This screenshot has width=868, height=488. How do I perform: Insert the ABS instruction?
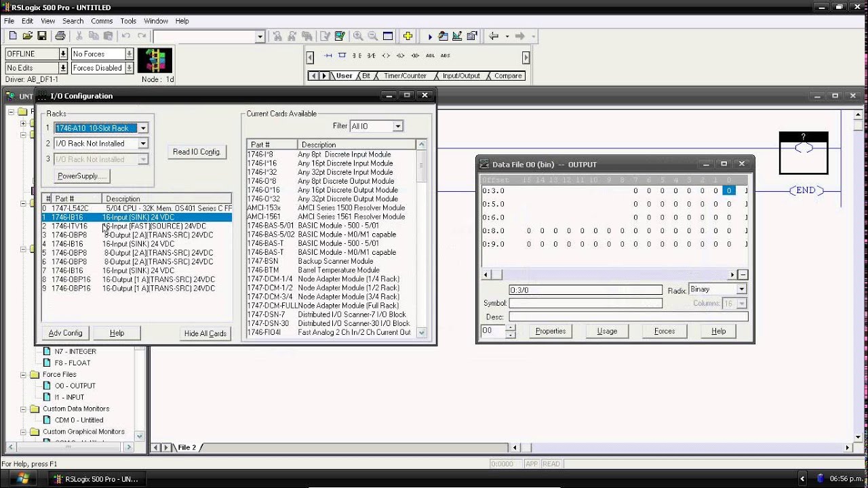(445, 56)
